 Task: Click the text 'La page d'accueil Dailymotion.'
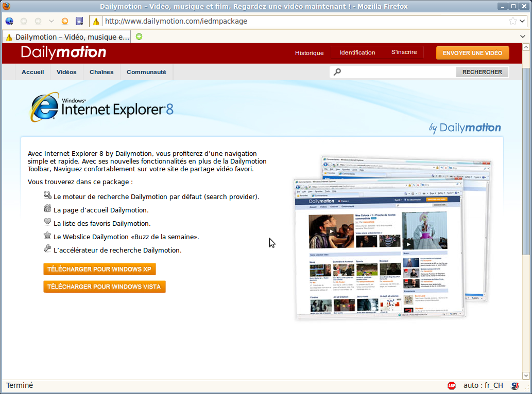pyautogui.click(x=101, y=210)
